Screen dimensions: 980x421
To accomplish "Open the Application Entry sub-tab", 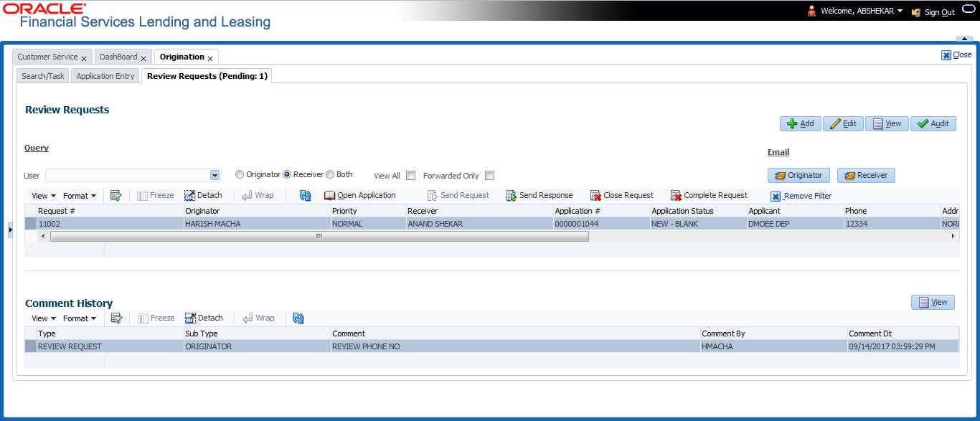I will point(105,76).
